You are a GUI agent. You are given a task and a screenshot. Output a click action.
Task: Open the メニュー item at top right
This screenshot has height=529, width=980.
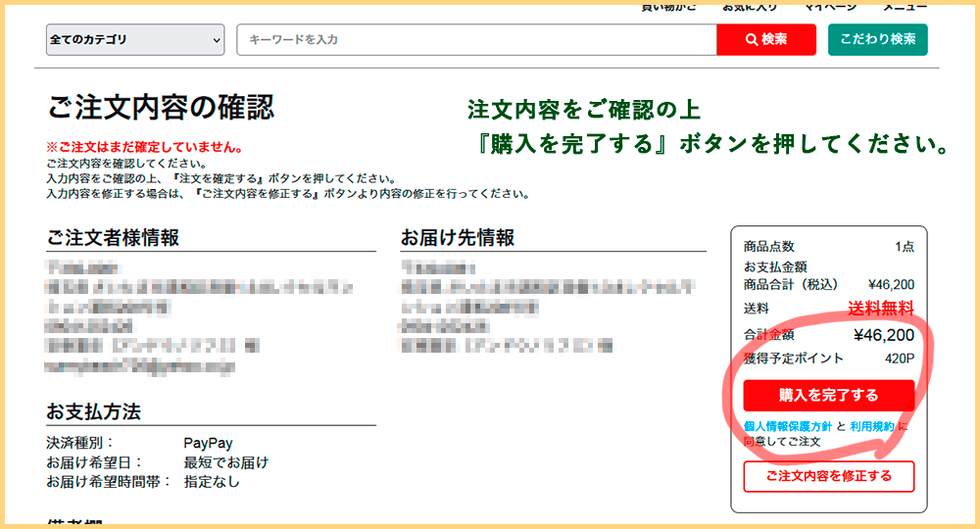point(906,8)
